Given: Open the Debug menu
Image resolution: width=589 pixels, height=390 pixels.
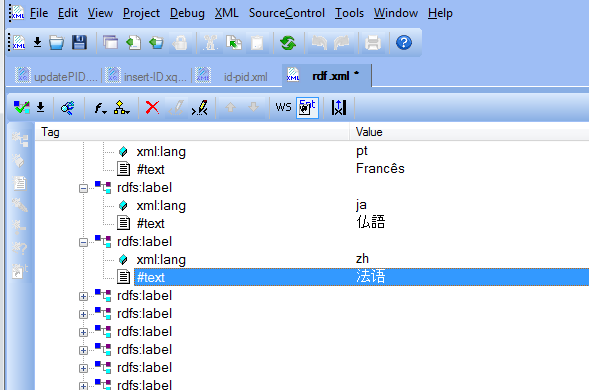Looking at the screenshot, I should click(x=187, y=13).
